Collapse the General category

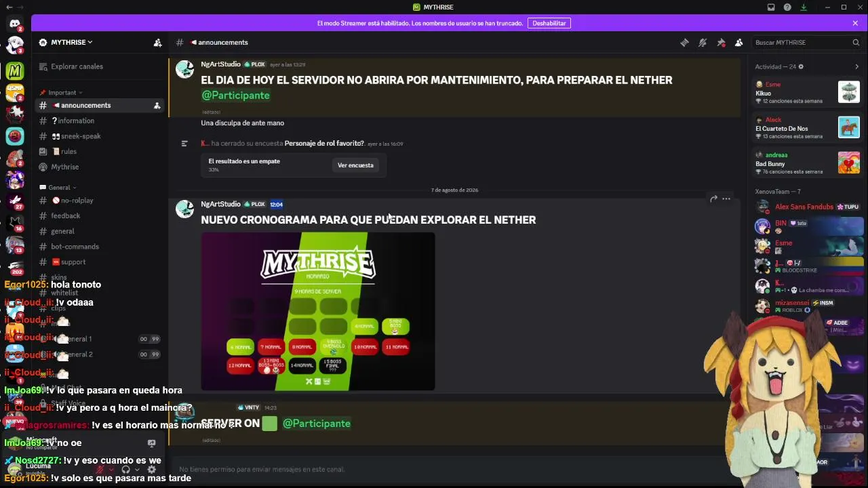[x=58, y=188]
